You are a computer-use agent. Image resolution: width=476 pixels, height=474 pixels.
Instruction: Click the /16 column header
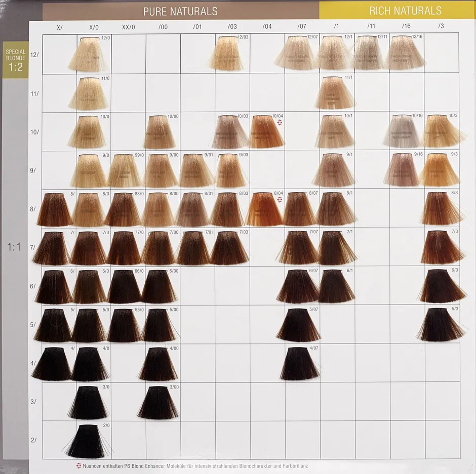point(406,26)
